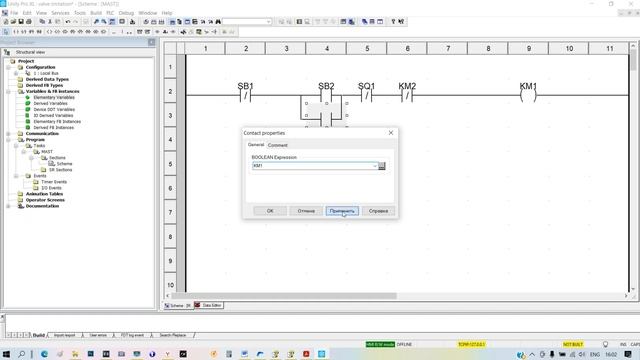Image resolution: width=640 pixels, height=360 pixels.
Task: Click the Windows Start button
Action: (6, 354)
